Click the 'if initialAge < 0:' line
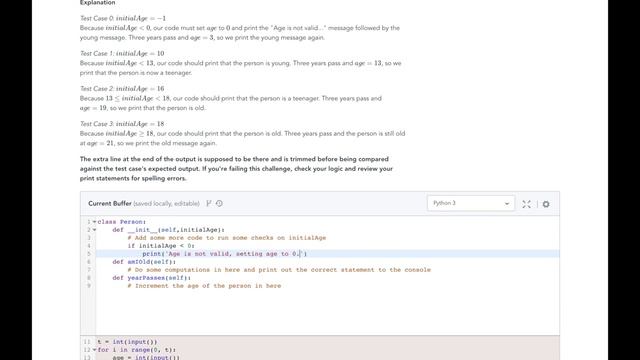640x360 pixels. point(161,246)
